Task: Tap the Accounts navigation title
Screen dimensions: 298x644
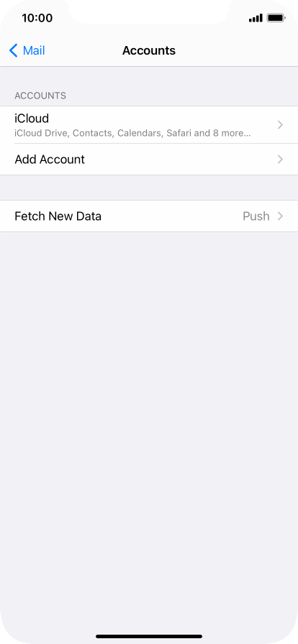Action: click(x=149, y=51)
